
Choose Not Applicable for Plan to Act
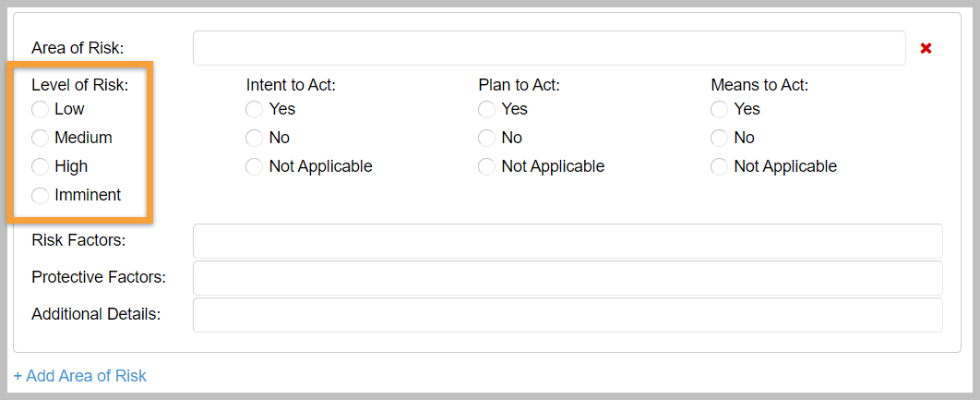pyautogui.click(x=486, y=166)
